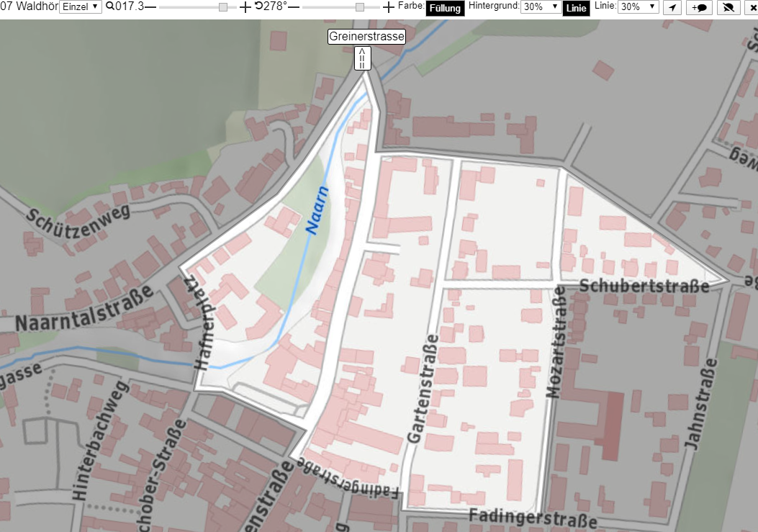Click the black Linie color button
Viewport: 758px width, 532px height.
pyautogui.click(x=576, y=8)
